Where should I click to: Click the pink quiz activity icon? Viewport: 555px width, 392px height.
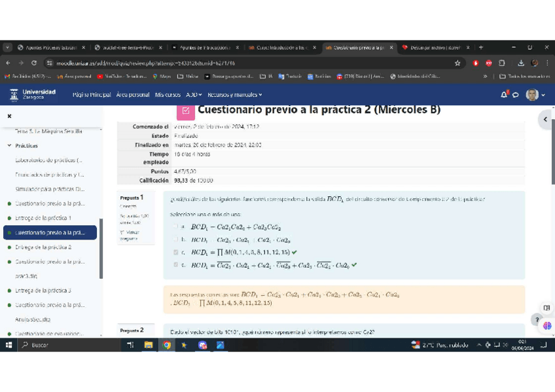point(186,111)
